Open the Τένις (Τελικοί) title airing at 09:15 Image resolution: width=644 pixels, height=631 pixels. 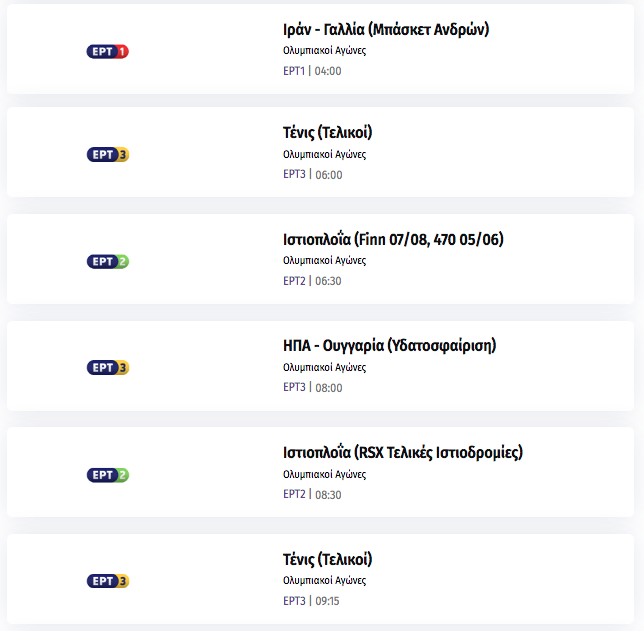coord(327,560)
